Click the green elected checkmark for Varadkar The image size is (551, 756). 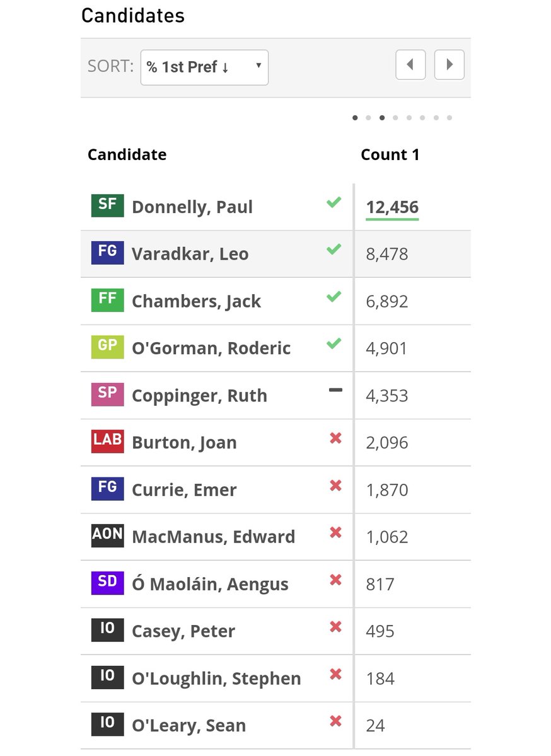333,250
